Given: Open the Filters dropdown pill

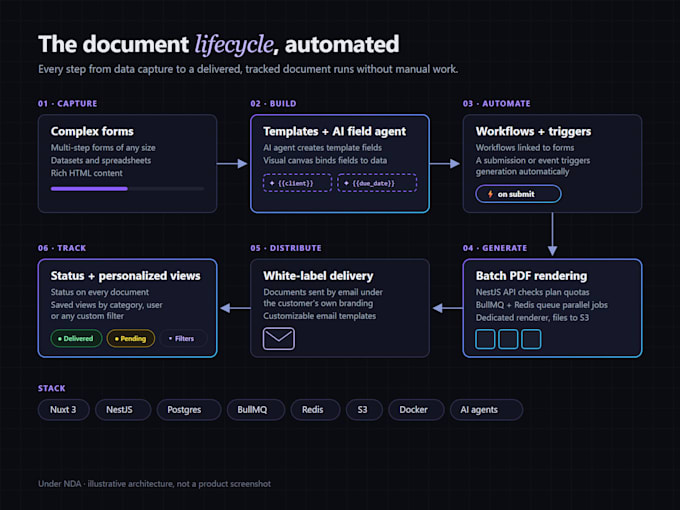Looking at the screenshot, I should (x=182, y=339).
